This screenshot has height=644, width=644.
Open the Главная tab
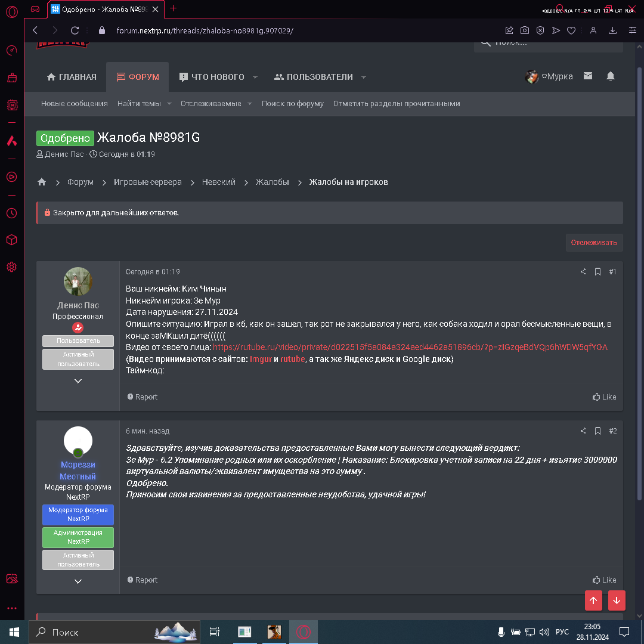(x=72, y=77)
